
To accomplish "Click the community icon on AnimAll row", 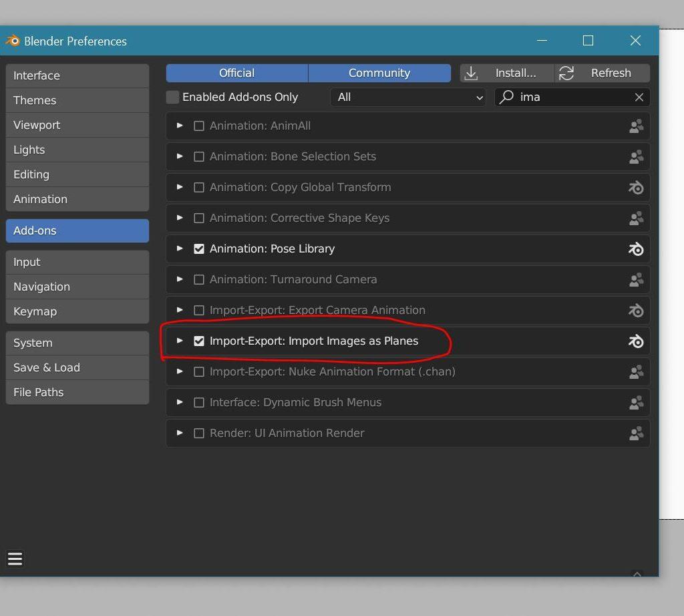I will click(636, 126).
